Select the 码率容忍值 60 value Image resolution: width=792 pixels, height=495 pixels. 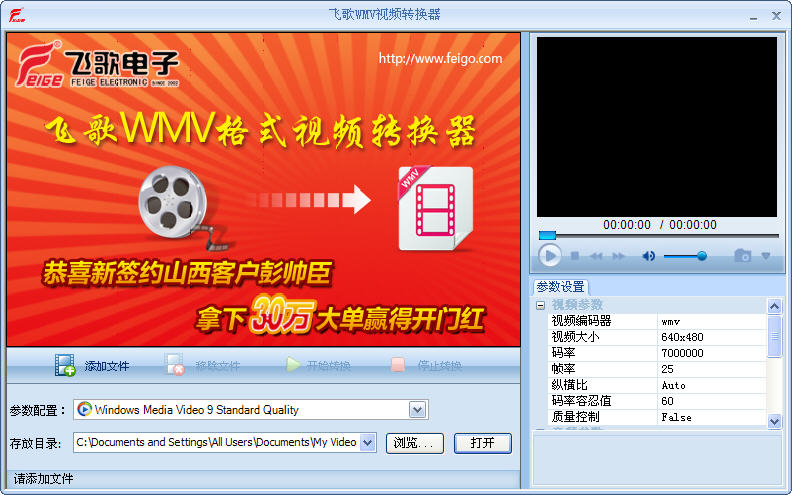tap(712, 401)
